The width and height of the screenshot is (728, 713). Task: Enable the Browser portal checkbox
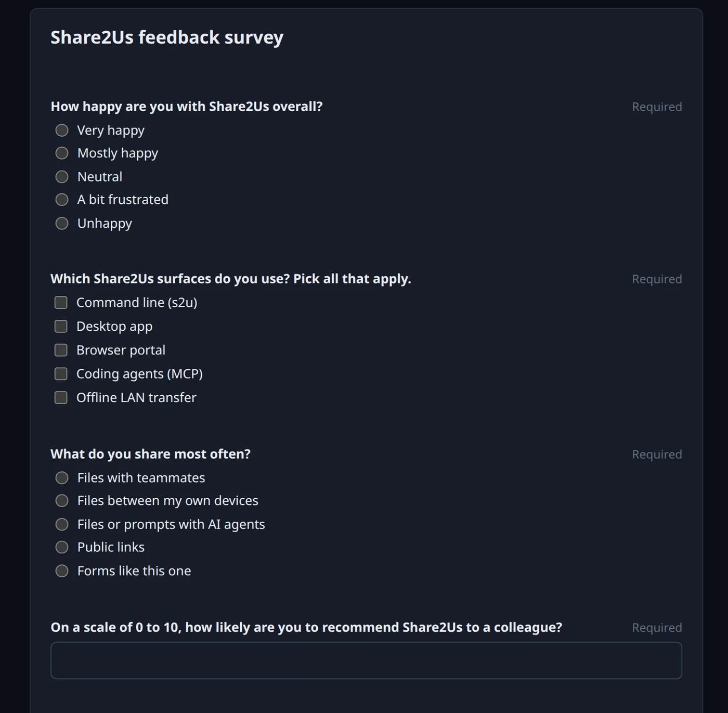click(x=61, y=350)
